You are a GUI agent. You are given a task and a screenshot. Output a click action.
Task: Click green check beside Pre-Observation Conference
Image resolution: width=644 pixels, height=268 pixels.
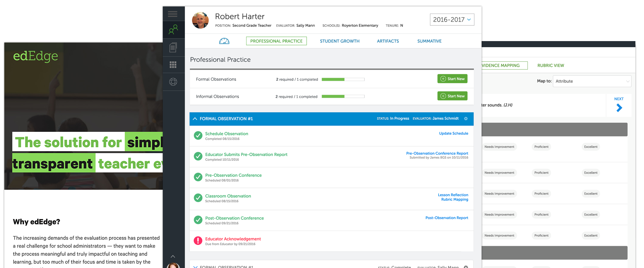(x=198, y=177)
